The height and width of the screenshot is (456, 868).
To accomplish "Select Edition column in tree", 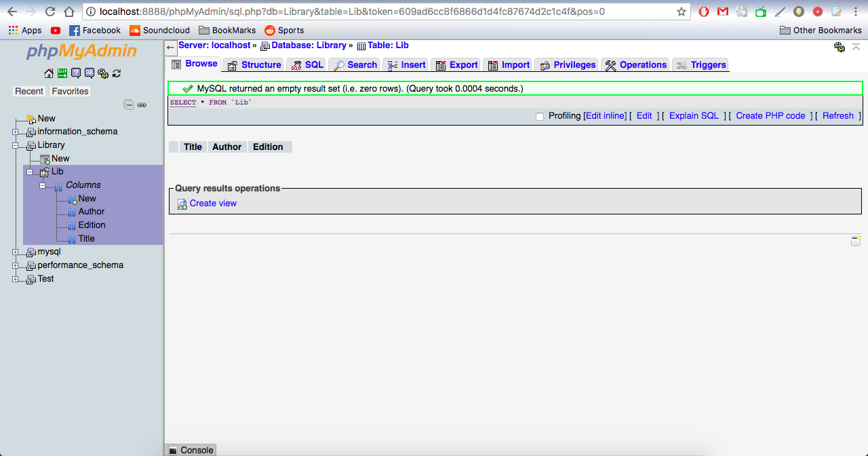I will point(92,225).
